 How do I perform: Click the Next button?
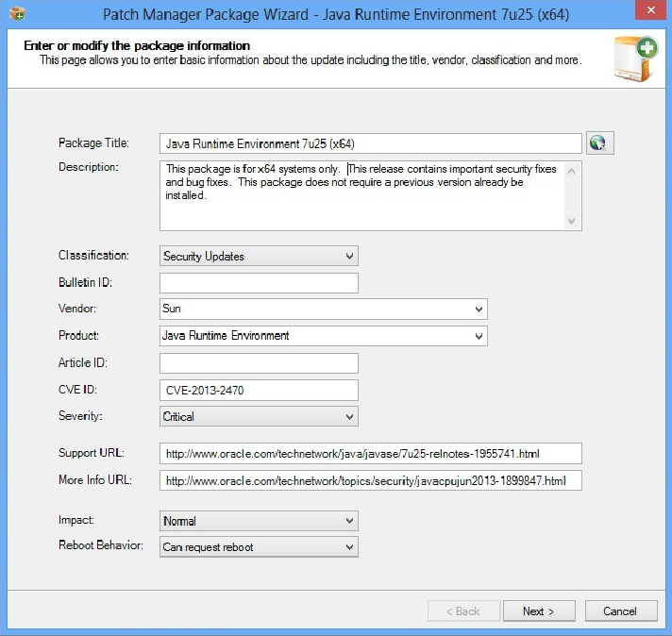(x=539, y=611)
